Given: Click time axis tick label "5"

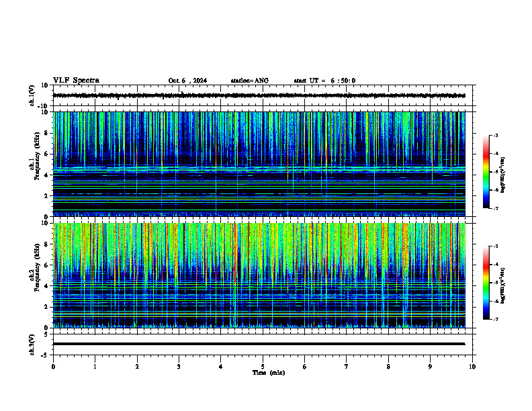Looking at the screenshot, I should 263,367.
